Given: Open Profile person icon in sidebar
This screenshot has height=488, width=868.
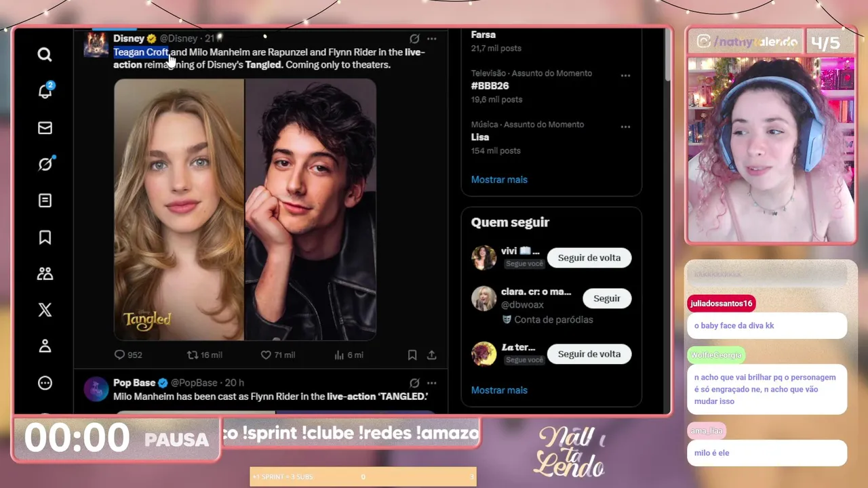Looking at the screenshot, I should tap(45, 346).
